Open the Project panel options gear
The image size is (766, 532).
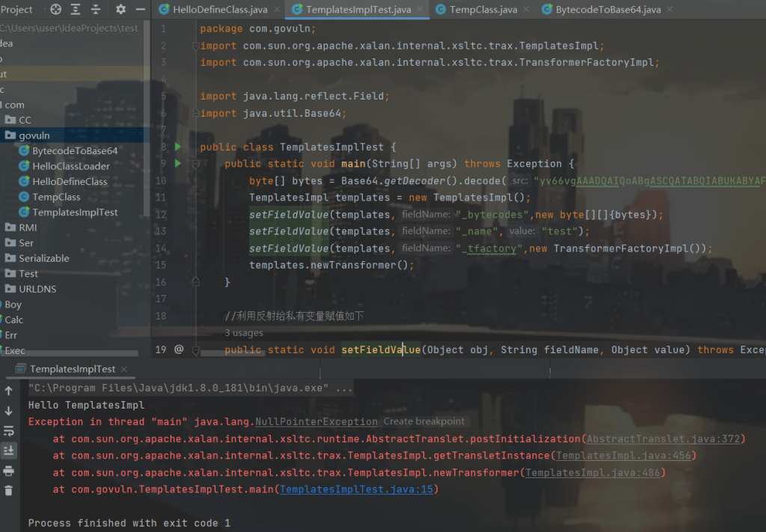[120, 10]
